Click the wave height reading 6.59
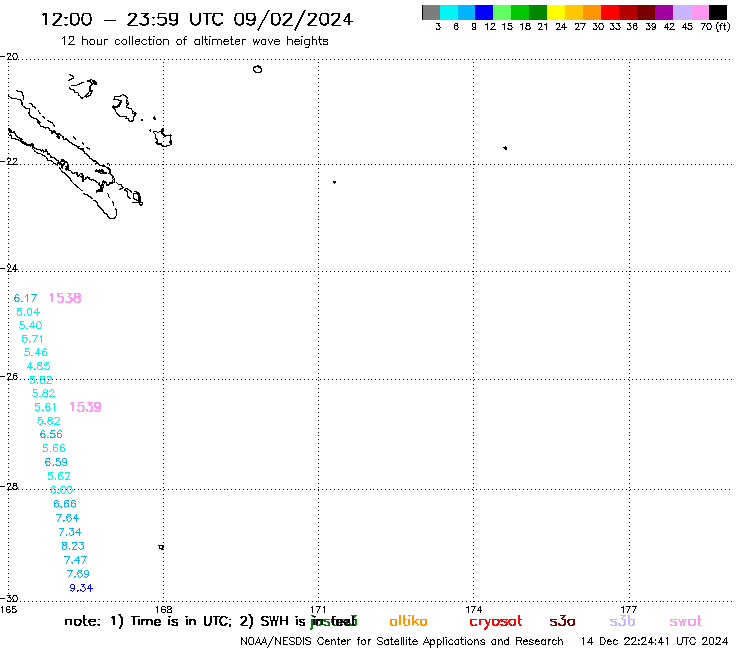The width and height of the screenshot is (740, 650). 56,462
